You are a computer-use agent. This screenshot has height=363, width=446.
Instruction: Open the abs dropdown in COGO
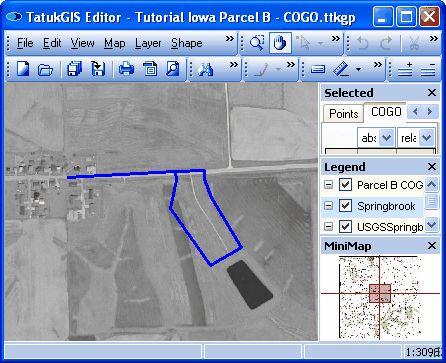tap(386, 137)
